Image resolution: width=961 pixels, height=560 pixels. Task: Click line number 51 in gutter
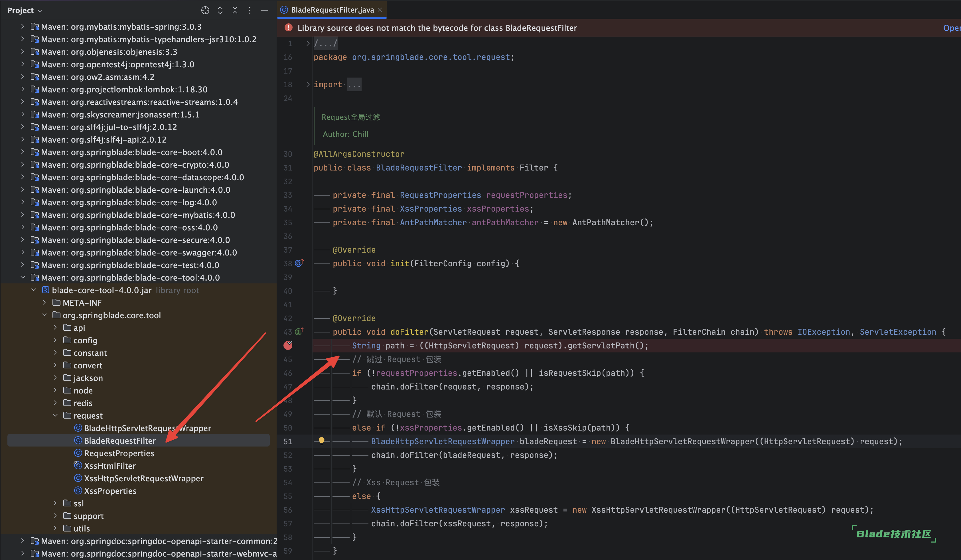(287, 441)
